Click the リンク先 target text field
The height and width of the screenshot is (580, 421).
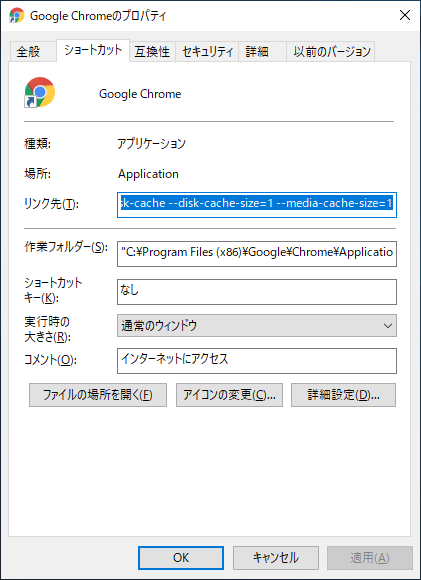click(x=257, y=205)
